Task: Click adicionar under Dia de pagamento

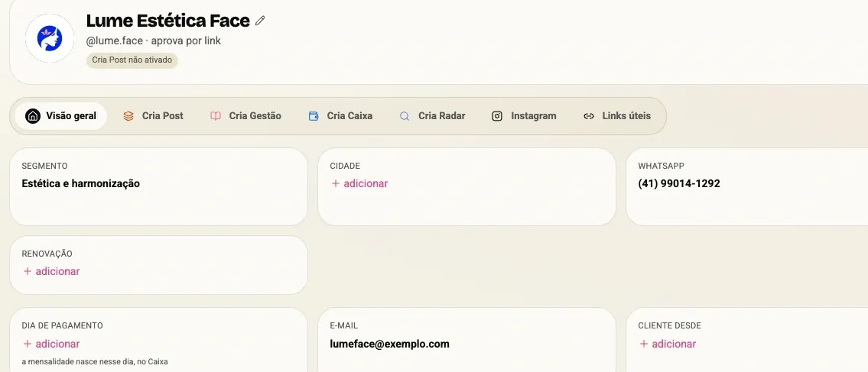Action: coord(51,344)
